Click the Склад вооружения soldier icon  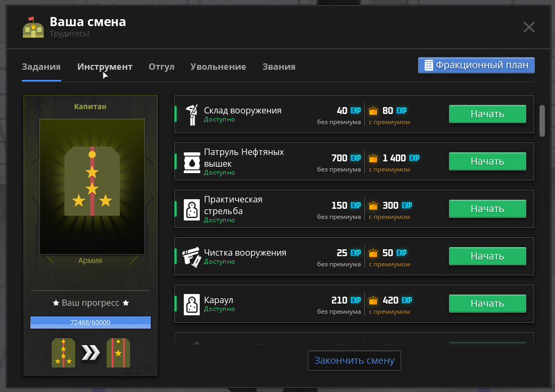[x=192, y=115]
